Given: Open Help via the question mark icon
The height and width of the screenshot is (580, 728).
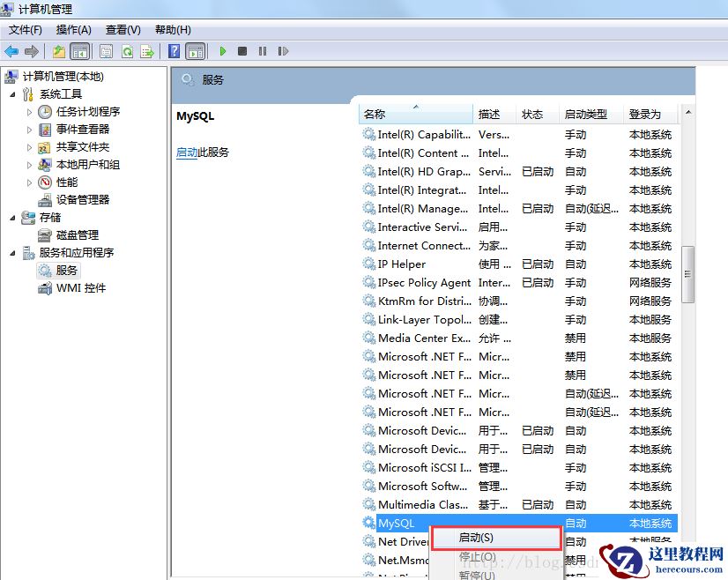Looking at the screenshot, I should (173, 51).
